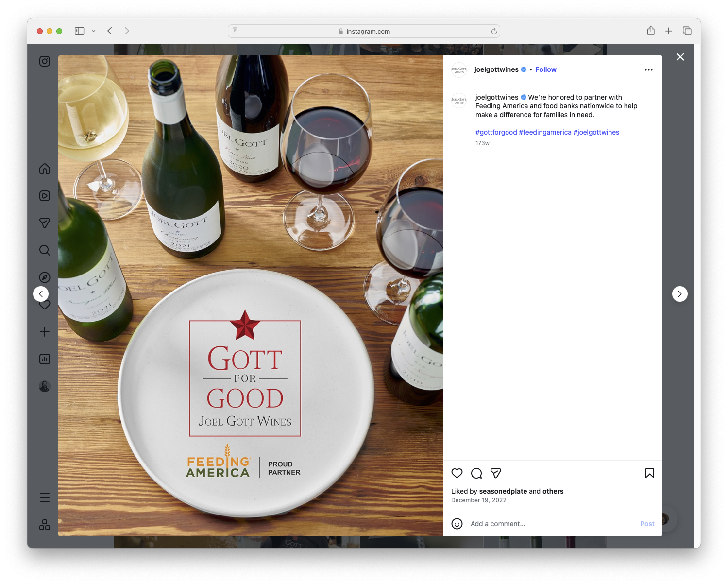Open Reels from the sidebar

point(45,196)
